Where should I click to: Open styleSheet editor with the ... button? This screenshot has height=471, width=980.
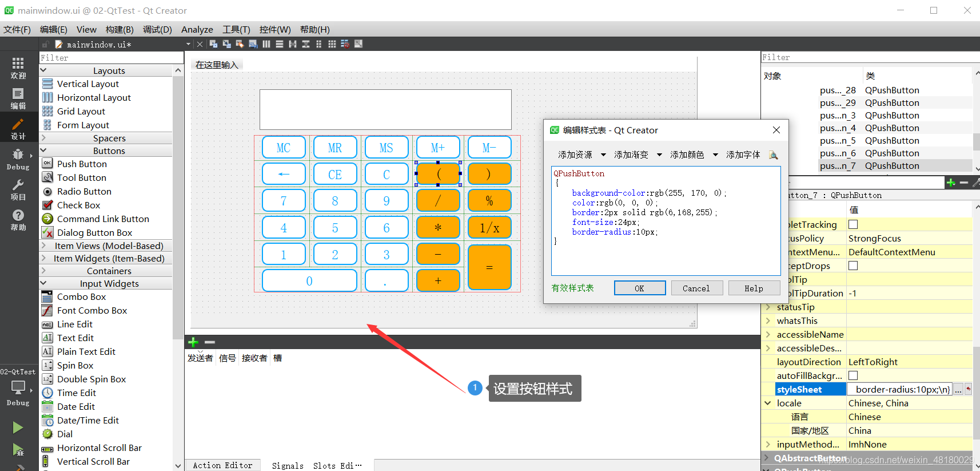point(958,390)
